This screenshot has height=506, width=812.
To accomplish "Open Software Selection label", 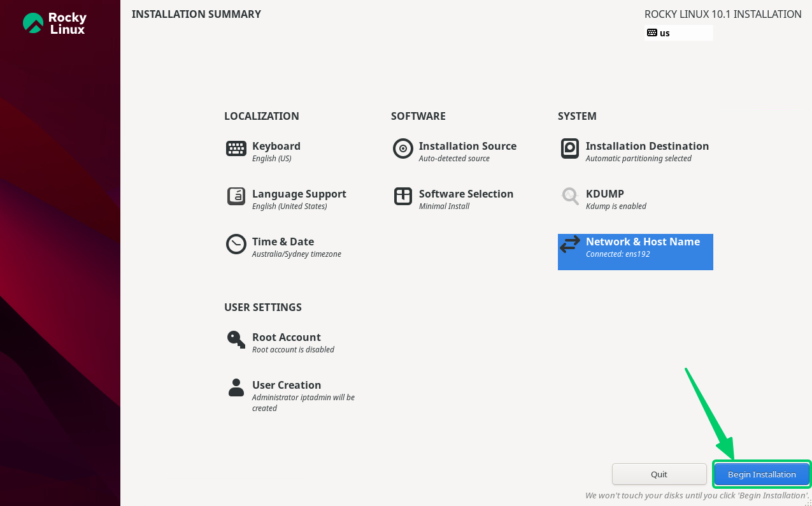I will [x=466, y=194].
